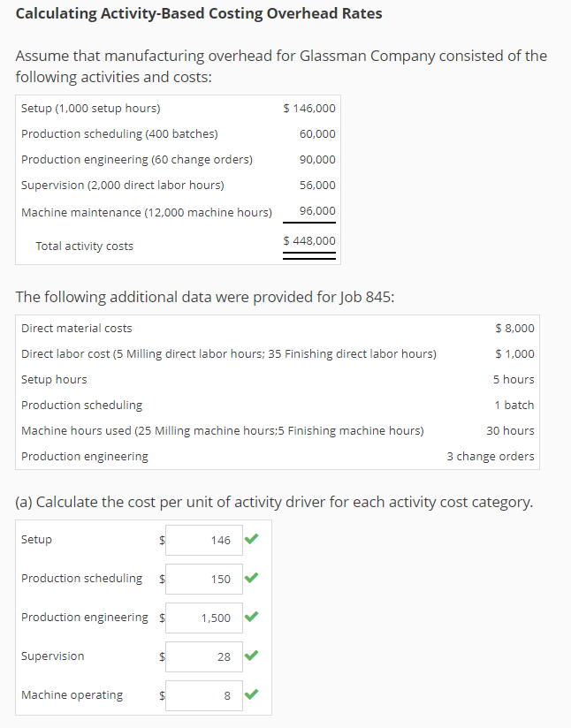Click the dollar sign beside Supervision input
The image size is (571, 728).
160,656
